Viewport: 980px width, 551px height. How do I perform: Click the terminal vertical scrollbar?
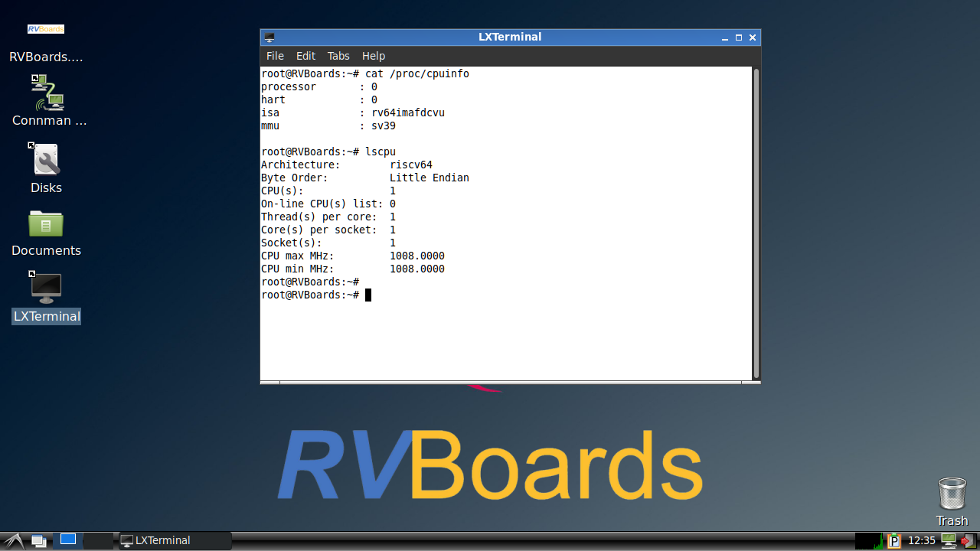(x=756, y=222)
